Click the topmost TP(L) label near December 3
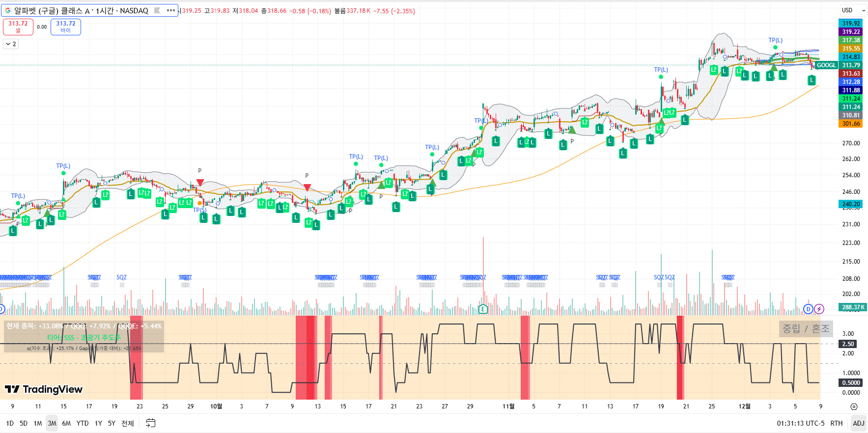 775,40
